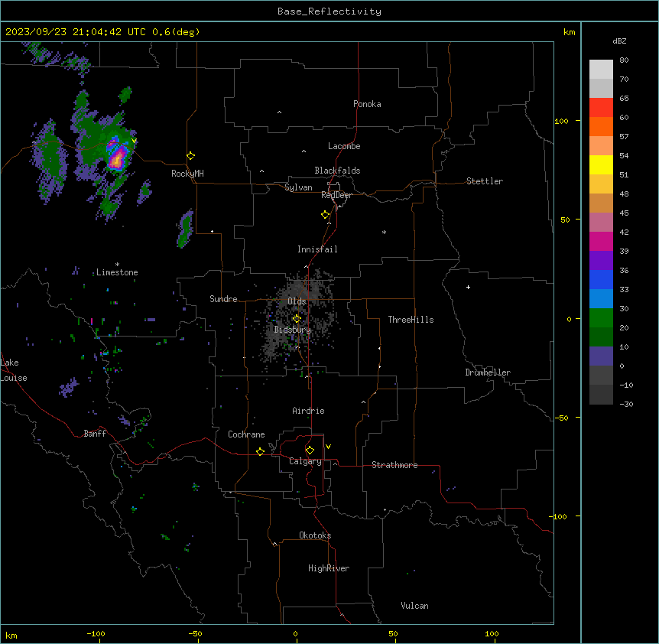Click the Olds town label
This screenshot has height=644, width=659.
point(297,301)
